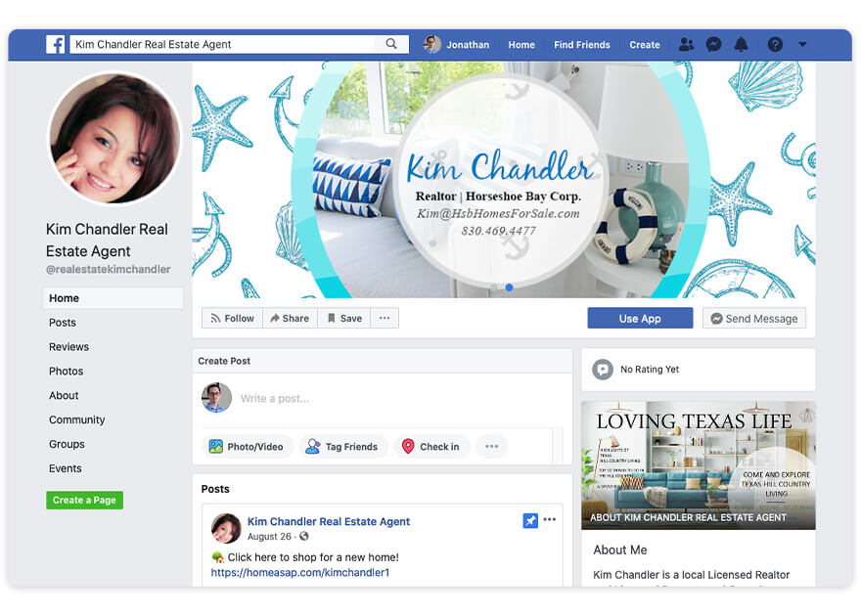Viewport: 861px width, 616px height.
Task: Open the Loving Texas Life image
Action: (x=699, y=465)
